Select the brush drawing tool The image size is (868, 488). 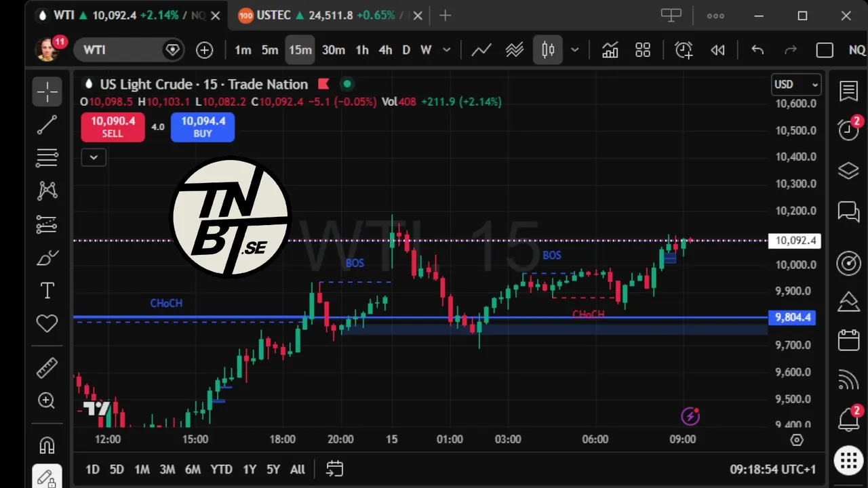point(47,258)
